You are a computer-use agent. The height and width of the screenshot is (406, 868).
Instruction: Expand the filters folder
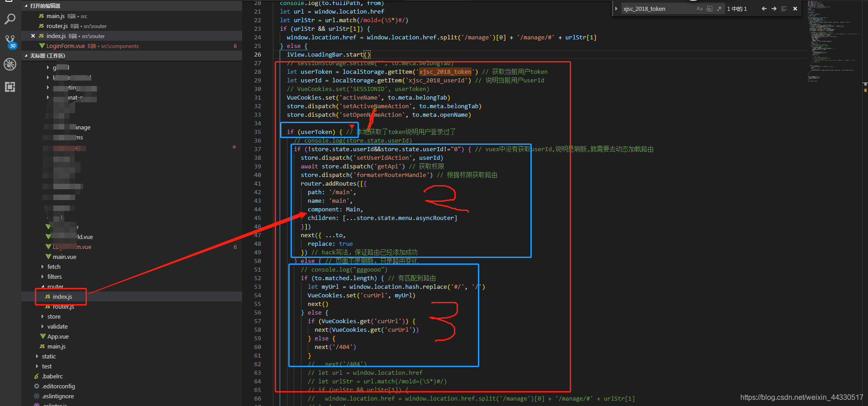pos(132,277)
